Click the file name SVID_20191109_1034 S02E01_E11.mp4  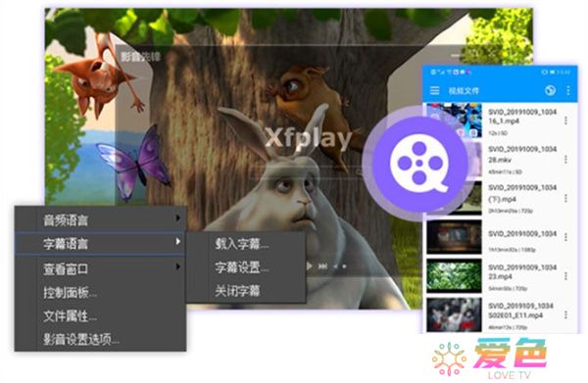[520, 311]
